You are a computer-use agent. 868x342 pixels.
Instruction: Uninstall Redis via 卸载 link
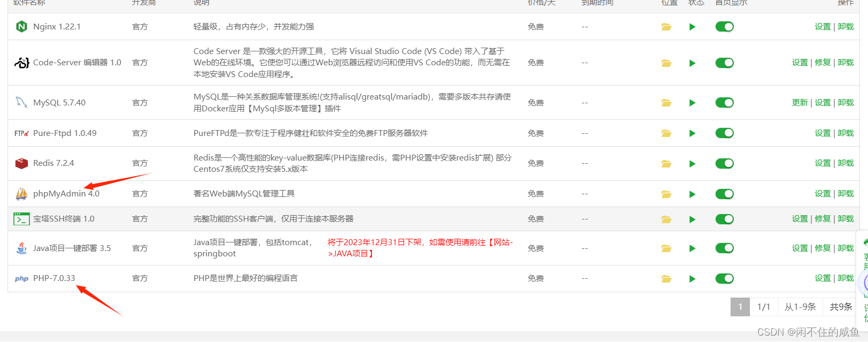click(846, 163)
